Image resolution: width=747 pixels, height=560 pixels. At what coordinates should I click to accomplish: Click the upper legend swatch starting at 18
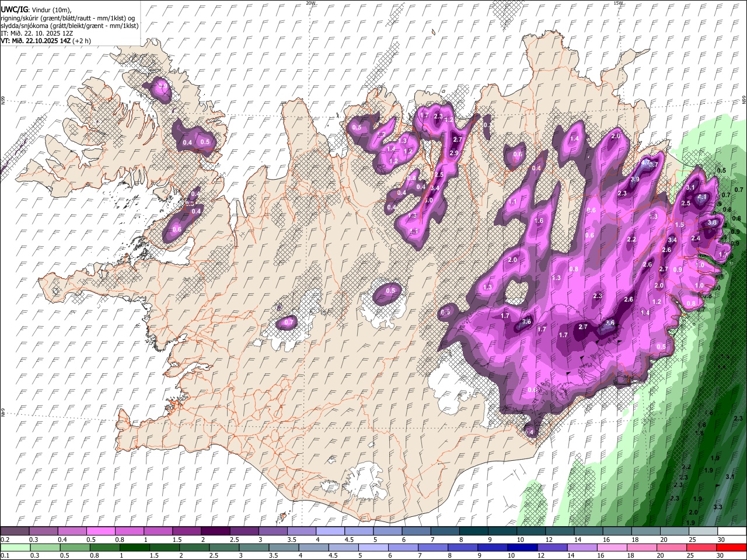click(645, 531)
